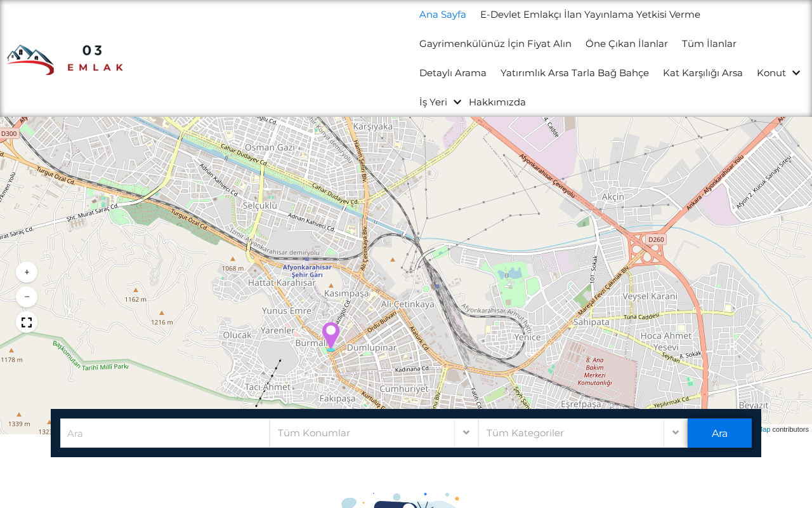Click the blue Ara search button
The width and height of the screenshot is (812, 508).
coord(719,433)
